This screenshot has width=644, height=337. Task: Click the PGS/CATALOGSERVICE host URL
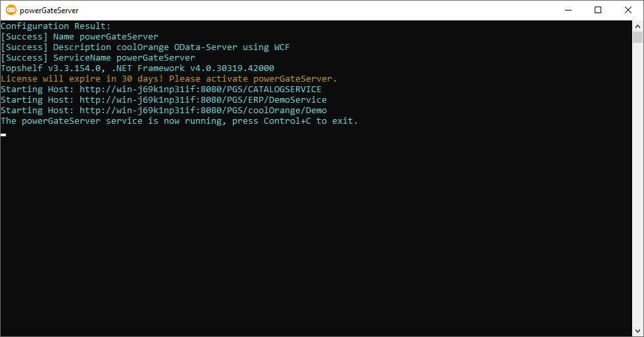point(200,90)
